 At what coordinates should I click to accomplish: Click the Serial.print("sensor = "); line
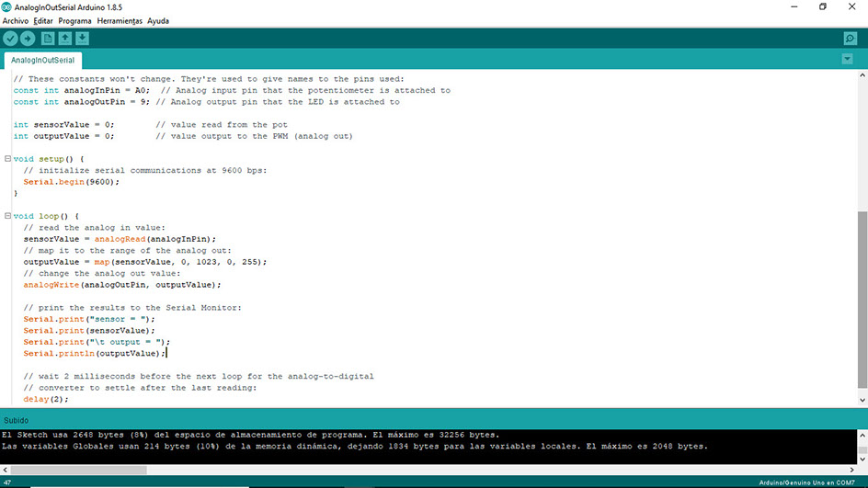(89, 319)
